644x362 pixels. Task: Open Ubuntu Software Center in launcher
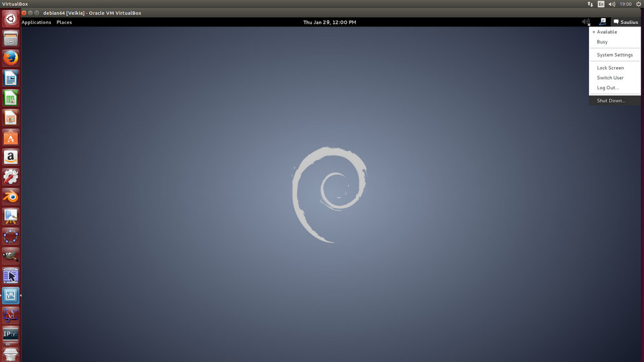click(x=10, y=137)
